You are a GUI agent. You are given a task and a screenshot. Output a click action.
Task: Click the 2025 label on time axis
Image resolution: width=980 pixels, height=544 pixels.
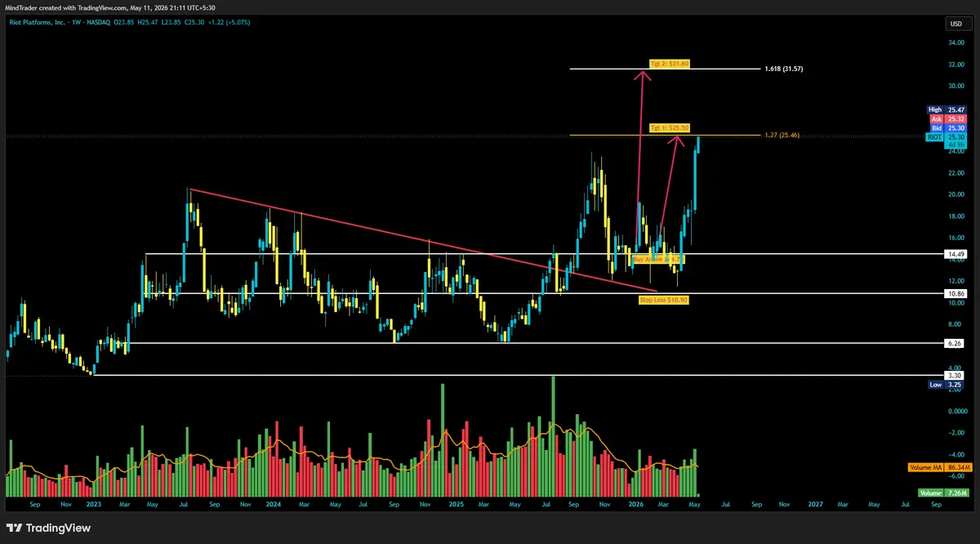click(456, 505)
